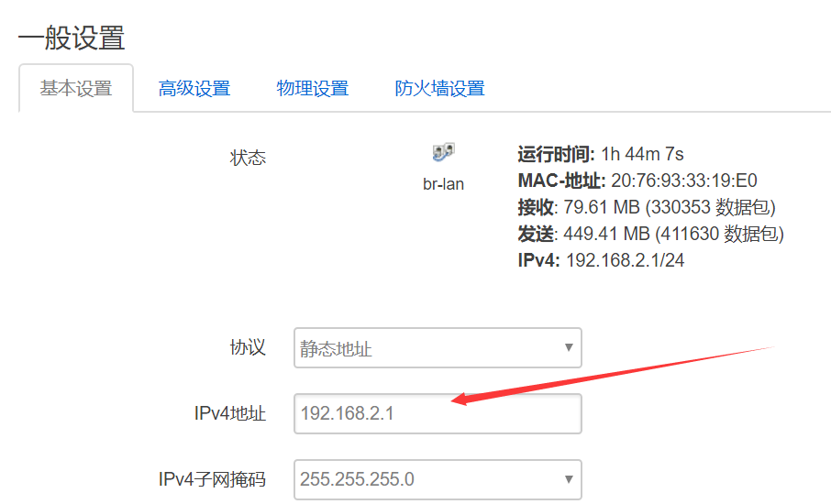Expand the 协议 dropdown showing 静态地址

438,348
